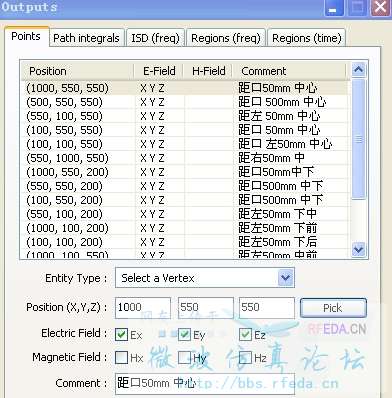
Task: Close the Outputs window
Action: pos(380,7)
